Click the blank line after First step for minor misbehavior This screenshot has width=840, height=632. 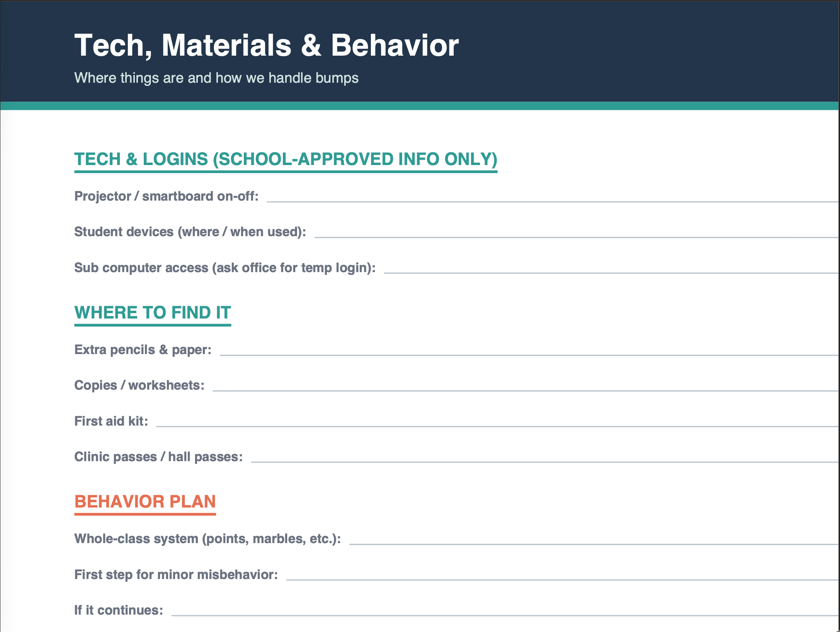(563, 580)
